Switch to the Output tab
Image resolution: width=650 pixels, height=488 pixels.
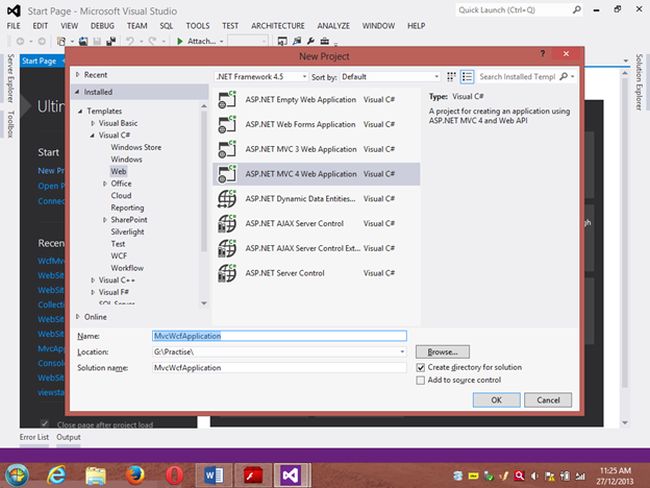pyautogui.click(x=68, y=437)
